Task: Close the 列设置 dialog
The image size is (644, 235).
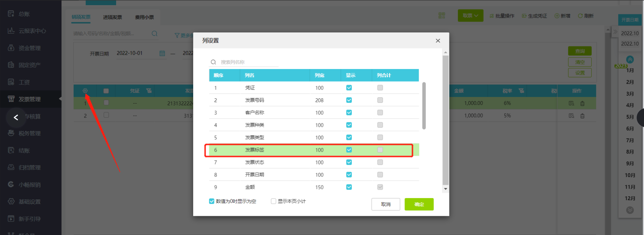Action: 438,41
